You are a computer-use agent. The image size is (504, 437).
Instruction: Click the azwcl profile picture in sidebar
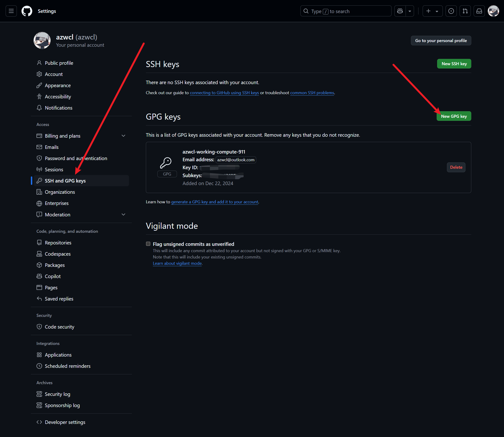point(42,40)
